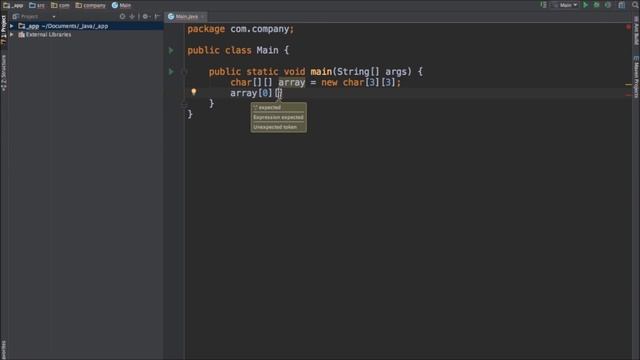
Task: Open the Project Structure icon
Action: pos(622,5)
